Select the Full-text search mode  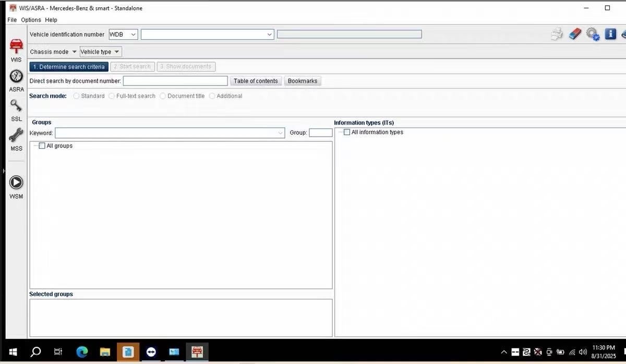pyautogui.click(x=112, y=96)
